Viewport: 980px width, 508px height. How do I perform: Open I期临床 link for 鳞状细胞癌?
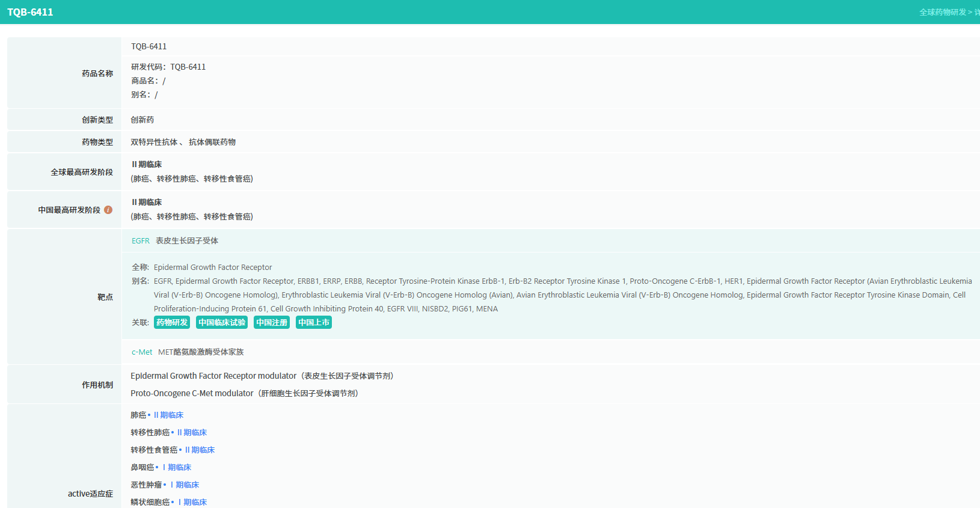192,502
